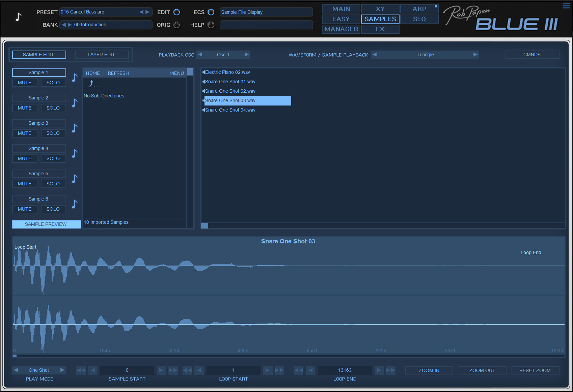Click fast-decrease double arrow for Loop Start
573x392 pixels.
tap(187, 370)
